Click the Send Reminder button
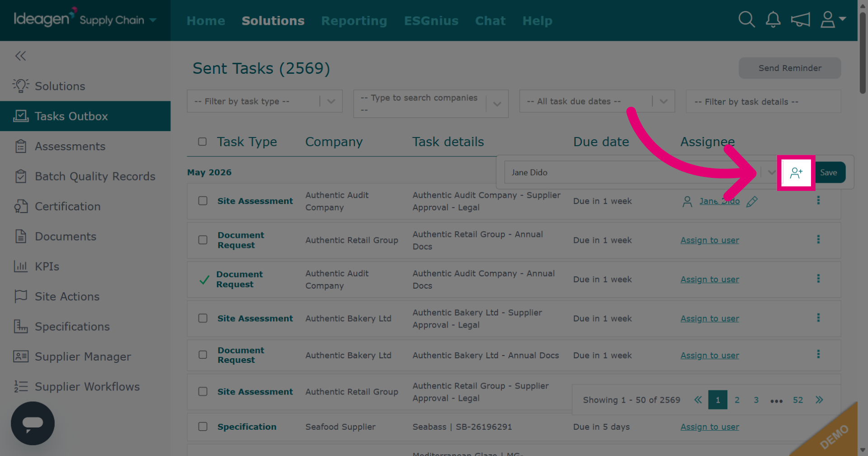 pyautogui.click(x=790, y=68)
